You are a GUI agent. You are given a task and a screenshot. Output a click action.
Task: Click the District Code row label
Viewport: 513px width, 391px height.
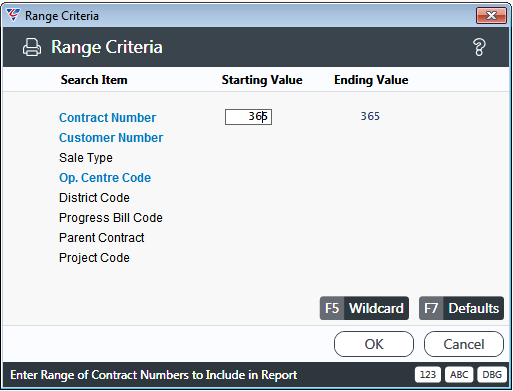point(94,198)
